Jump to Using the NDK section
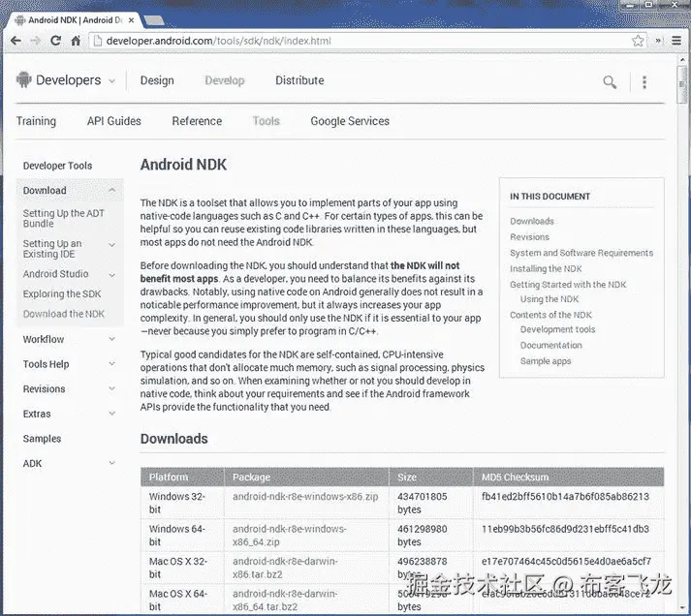The width and height of the screenshot is (691, 616). [x=550, y=299]
